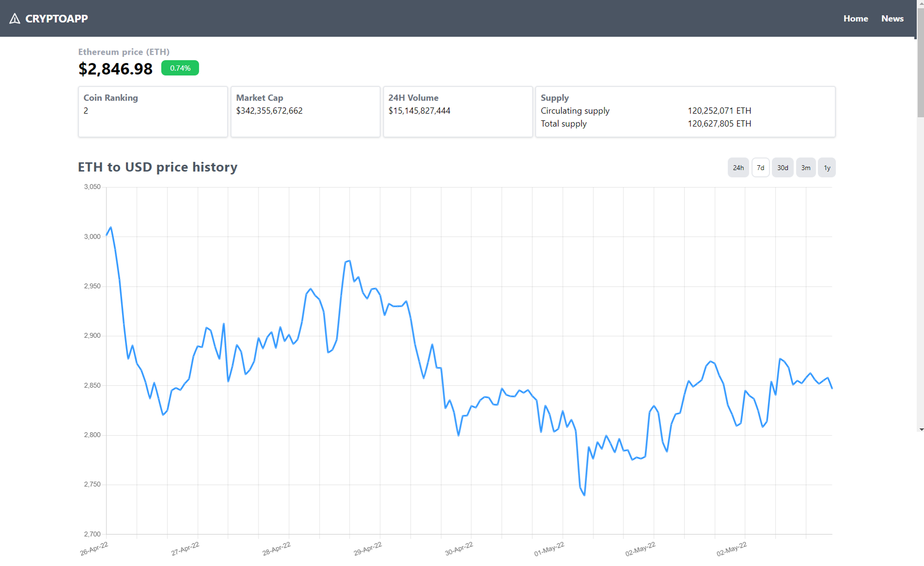The height and width of the screenshot is (566, 924).
Task: Click the lowest chart point after 01-May-22
Action: [x=585, y=495]
